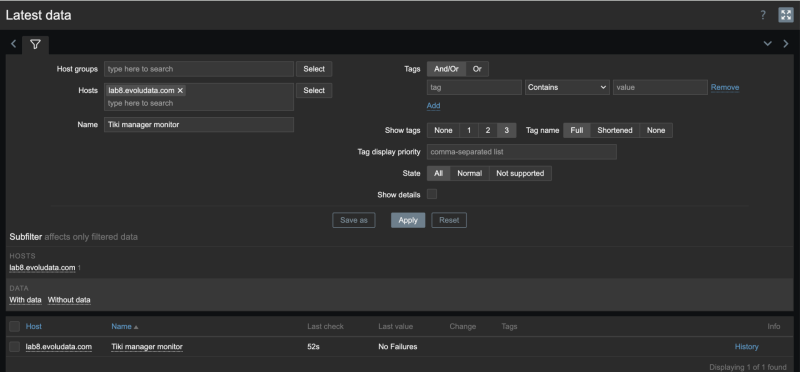Open the help question mark icon
This screenshot has height=372, width=800.
[x=763, y=15]
